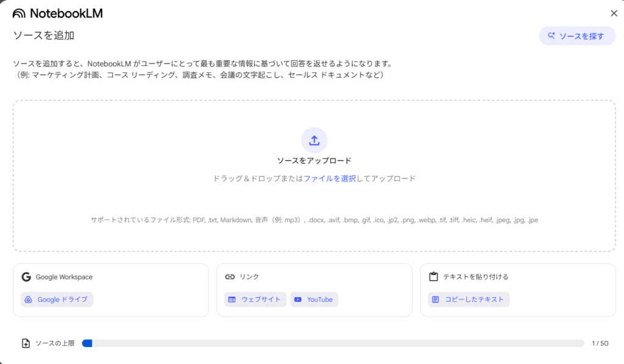Click the NotebookLM logo icon

[19, 13]
